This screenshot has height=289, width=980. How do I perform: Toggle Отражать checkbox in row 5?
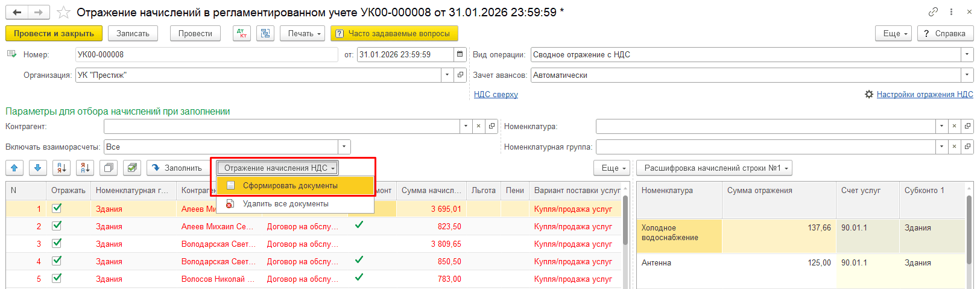point(57,279)
